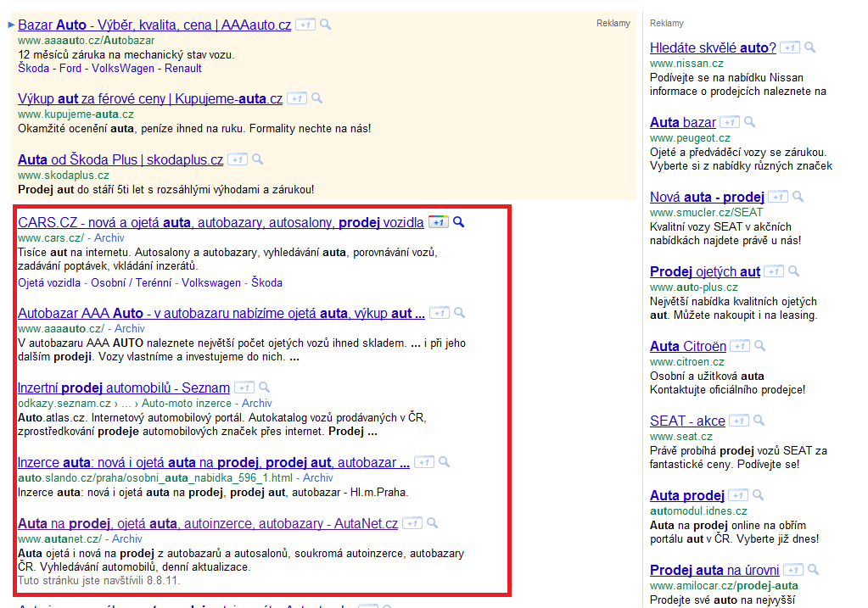
Task: Click +1 button beside Auta prodej ad
Action: 738,496
